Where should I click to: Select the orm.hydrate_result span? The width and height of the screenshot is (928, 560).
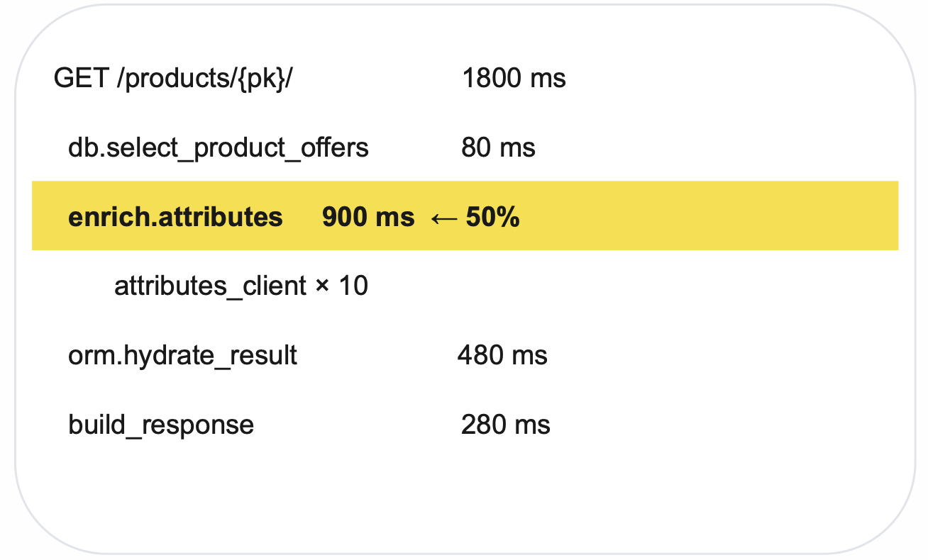point(182,355)
